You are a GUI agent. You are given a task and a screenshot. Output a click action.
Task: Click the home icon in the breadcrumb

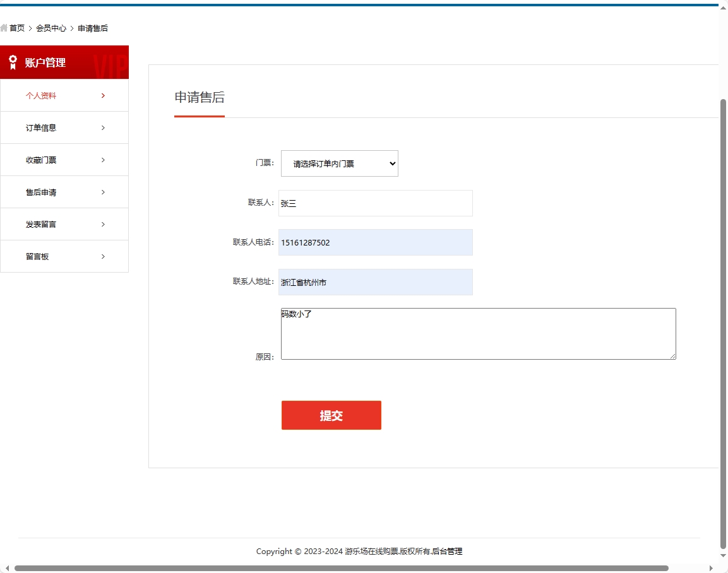(4, 28)
